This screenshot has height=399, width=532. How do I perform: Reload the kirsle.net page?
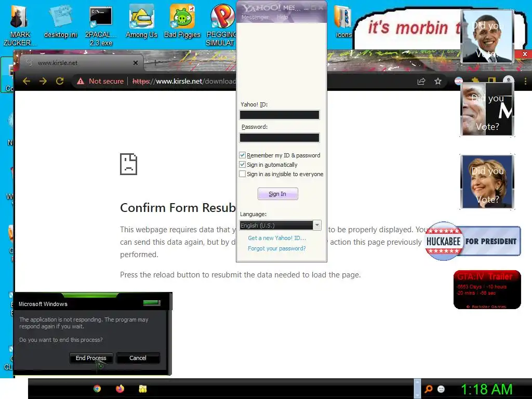[60, 81]
